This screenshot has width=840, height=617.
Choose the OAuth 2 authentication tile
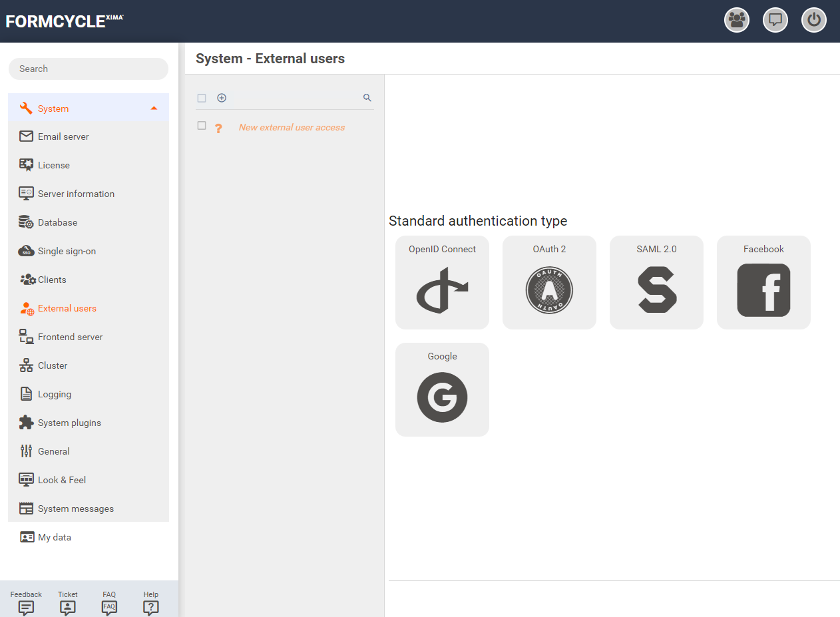point(549,282)
